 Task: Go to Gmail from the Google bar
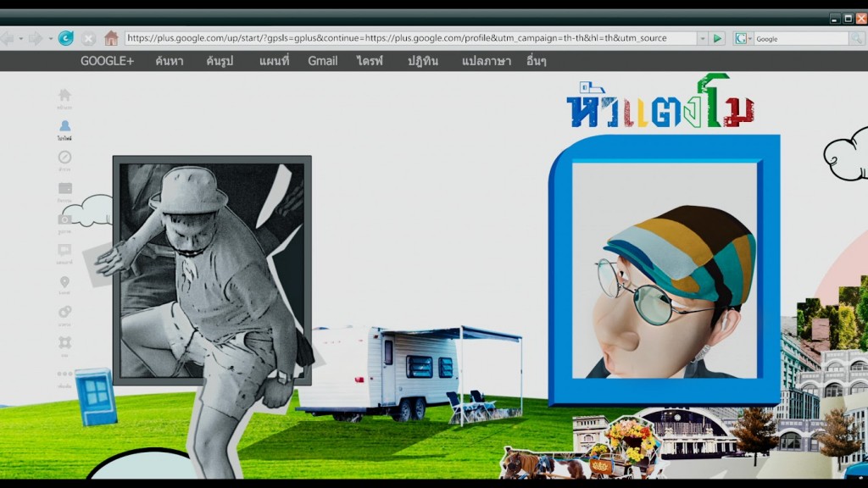coord(323,61)
